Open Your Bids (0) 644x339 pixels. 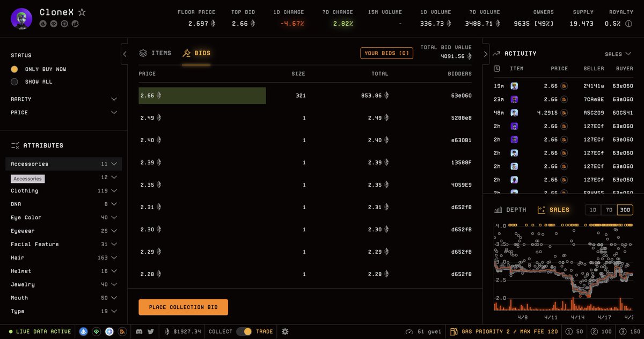[387, 53]
